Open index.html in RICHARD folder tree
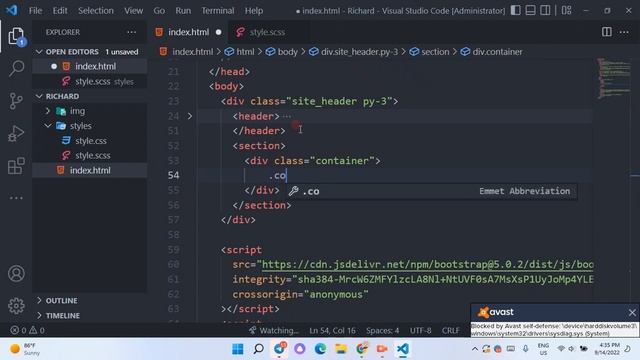The image size is (640, 360). pyautogui.click(x=89, y=170)
